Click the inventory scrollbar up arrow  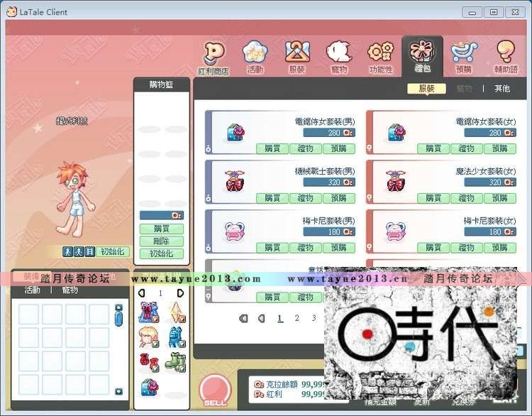pos(118,307)
